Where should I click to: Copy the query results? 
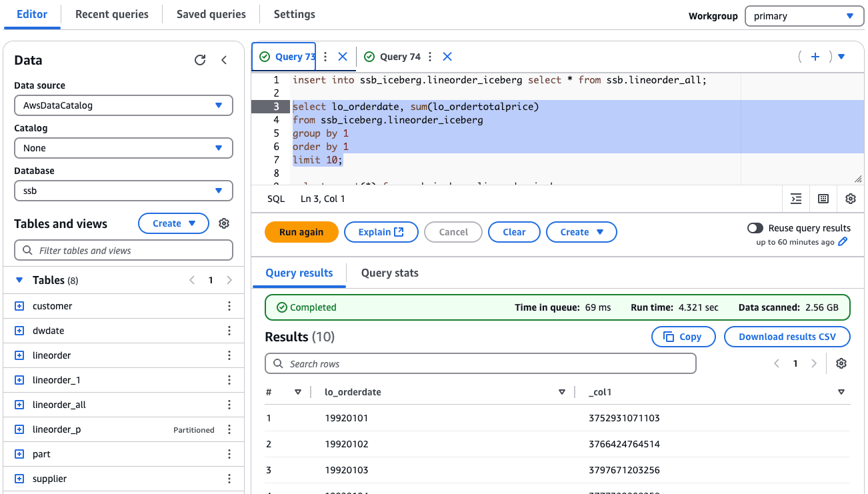click(x=683, y=337)
